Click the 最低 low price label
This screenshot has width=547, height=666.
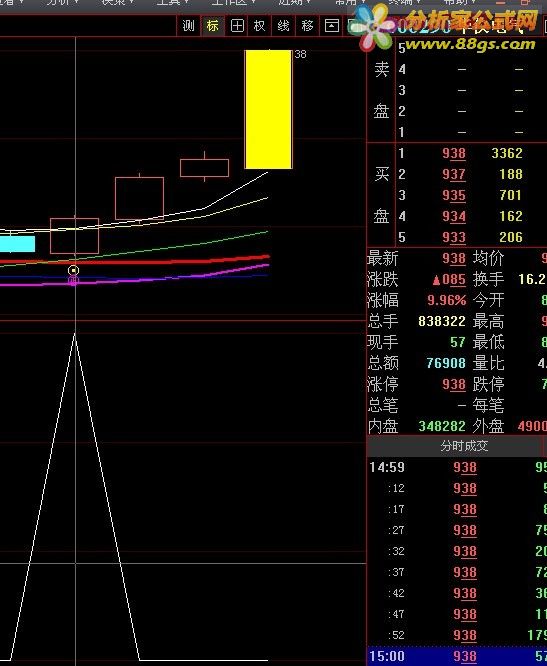[488, 342]
